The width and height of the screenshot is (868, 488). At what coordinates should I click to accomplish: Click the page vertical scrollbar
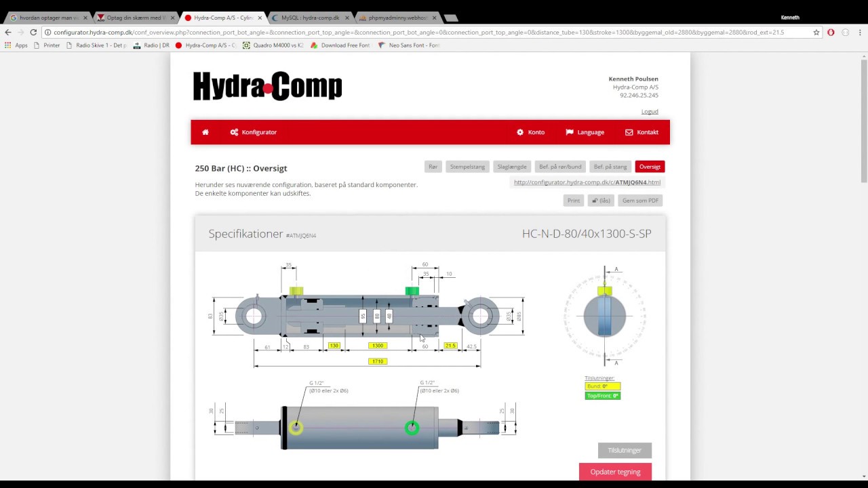863,122
